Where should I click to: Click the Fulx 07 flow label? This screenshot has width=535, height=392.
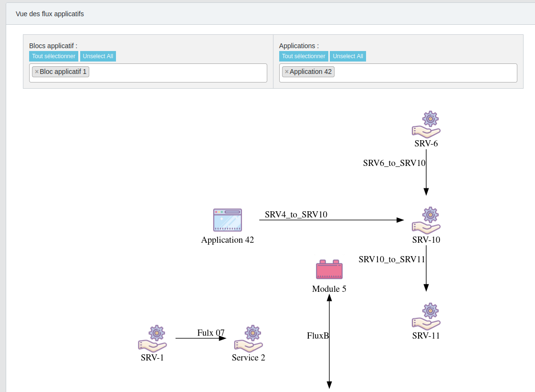pos(211,333)
